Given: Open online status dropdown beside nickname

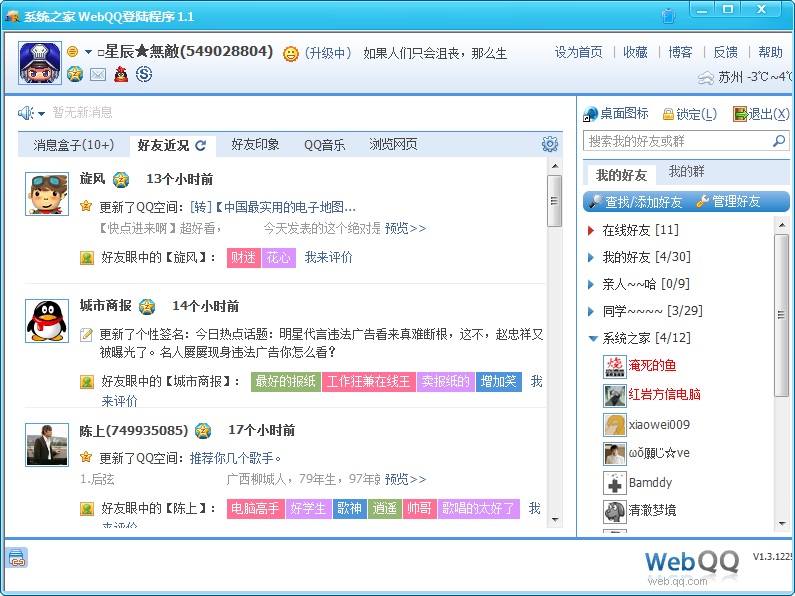Looking at the screenshot, I should coord(88,52).
